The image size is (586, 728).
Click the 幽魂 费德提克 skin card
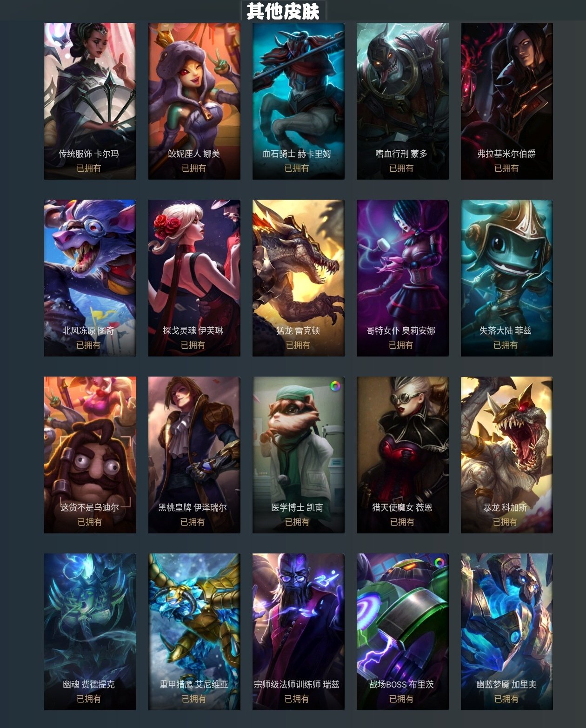(90, 632)
